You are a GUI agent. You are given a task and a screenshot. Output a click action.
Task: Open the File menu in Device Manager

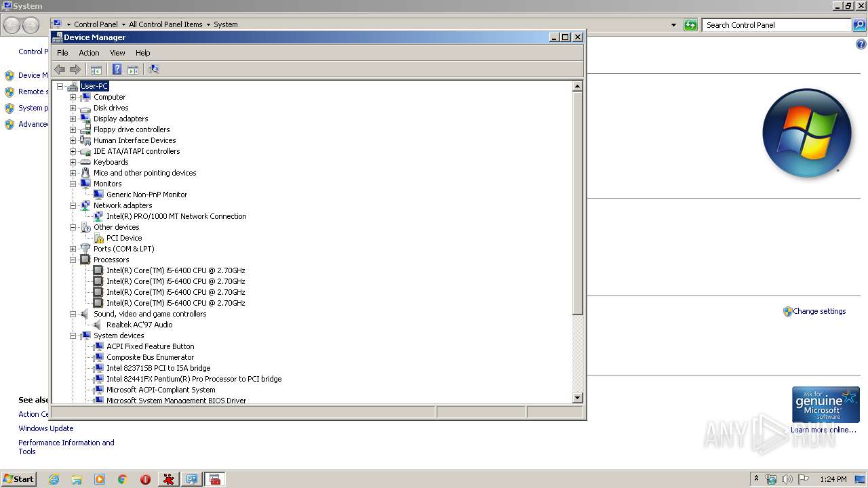[x=62, y=53]
